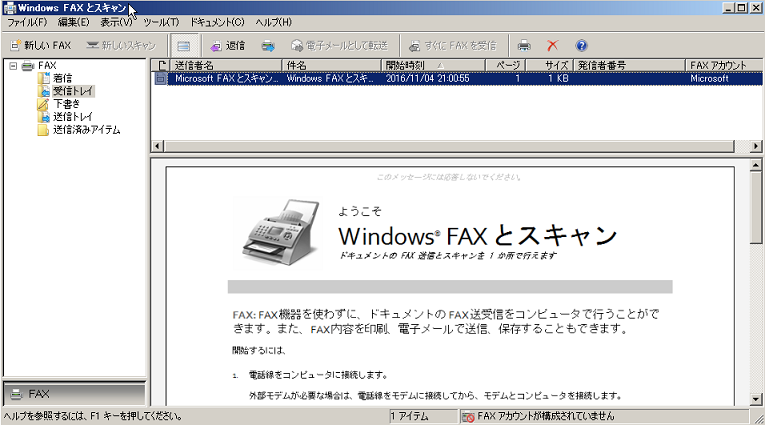
Task: Click Forward as e-mail (電子メールとして転送)
Action: coord(340,46)
